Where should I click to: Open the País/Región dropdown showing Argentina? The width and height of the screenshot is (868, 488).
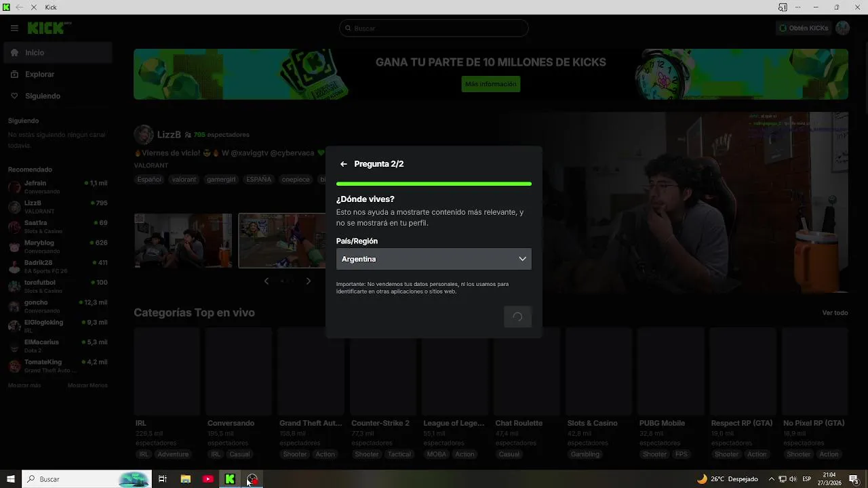(x=434, y=259)
